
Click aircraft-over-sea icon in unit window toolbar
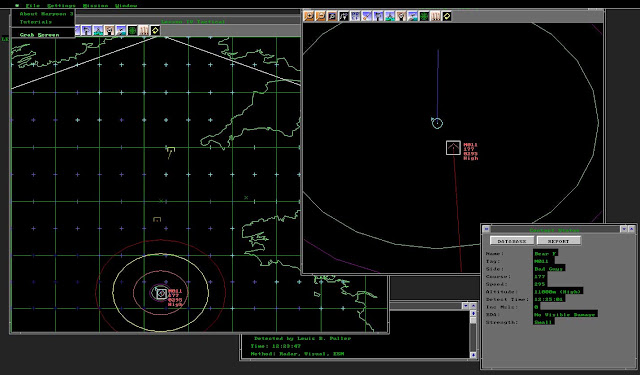click(389, 16)
